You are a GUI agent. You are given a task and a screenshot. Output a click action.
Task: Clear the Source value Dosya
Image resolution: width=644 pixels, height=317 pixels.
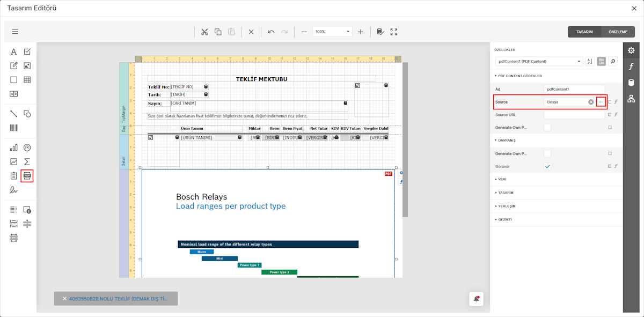pos(591,102)
